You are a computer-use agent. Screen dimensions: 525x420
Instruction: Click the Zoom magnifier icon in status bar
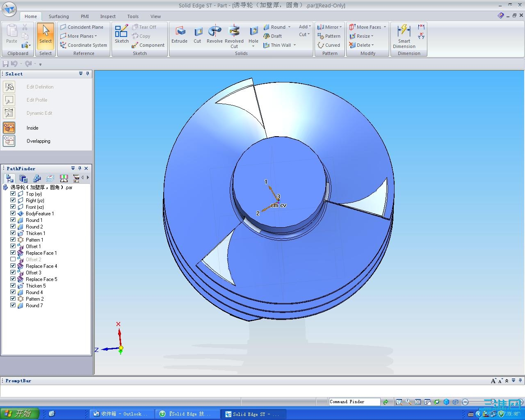(x=409, y=402)
